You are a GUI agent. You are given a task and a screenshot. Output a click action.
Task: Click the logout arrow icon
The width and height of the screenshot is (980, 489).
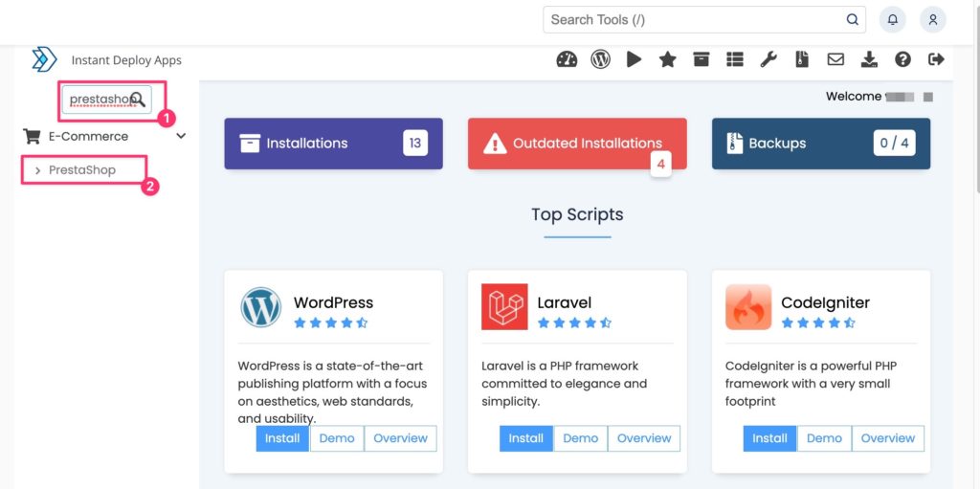coord(936,59)
